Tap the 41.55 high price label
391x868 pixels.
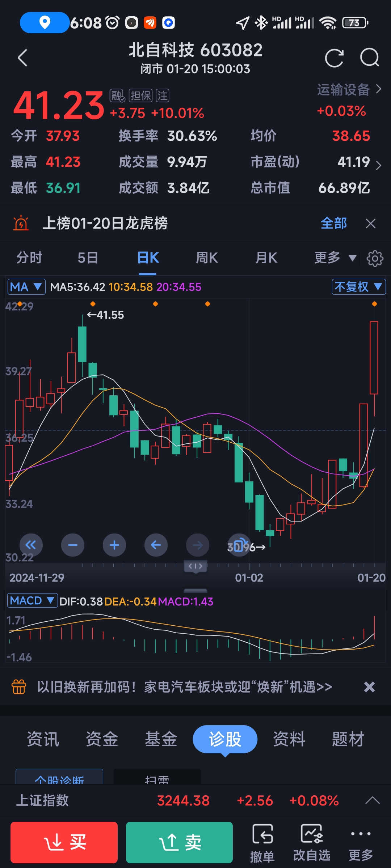(105, 315)
